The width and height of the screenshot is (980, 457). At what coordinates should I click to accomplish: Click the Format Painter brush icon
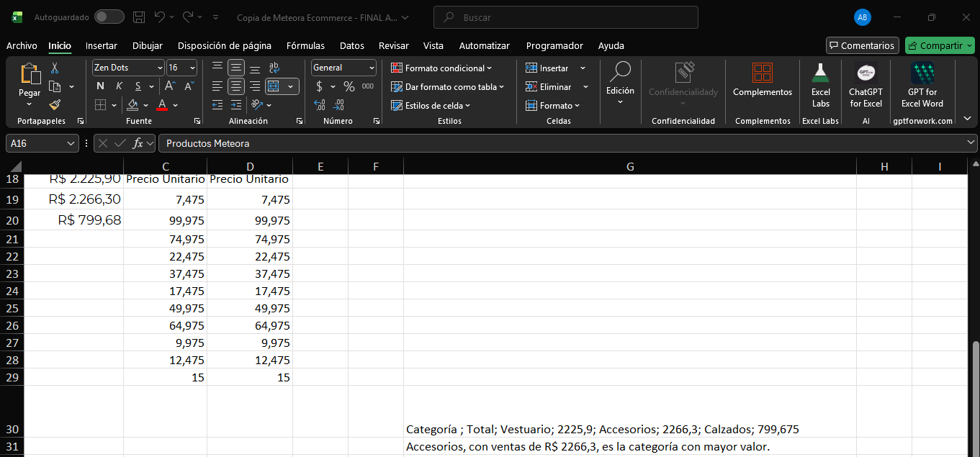[x=55, y=105]
